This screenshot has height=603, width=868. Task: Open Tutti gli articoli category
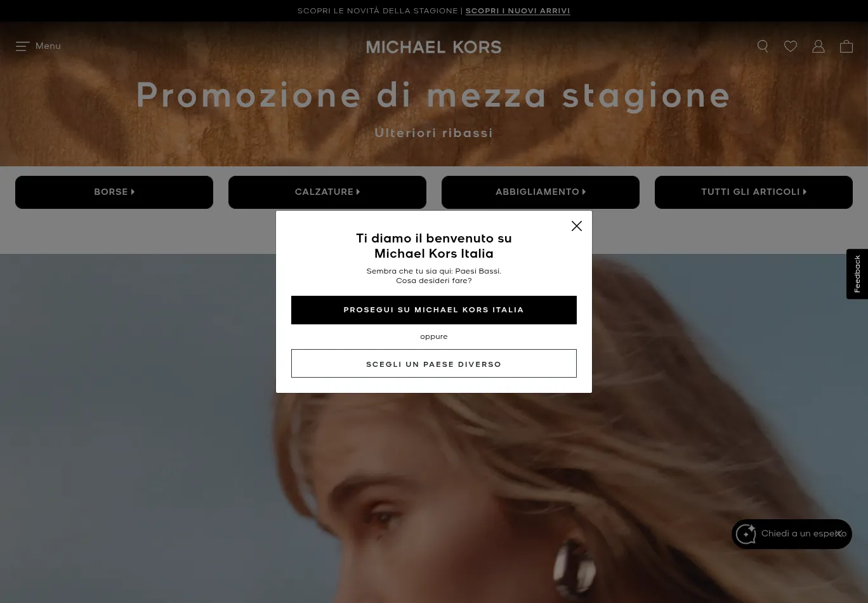click(x=754, y=192)
